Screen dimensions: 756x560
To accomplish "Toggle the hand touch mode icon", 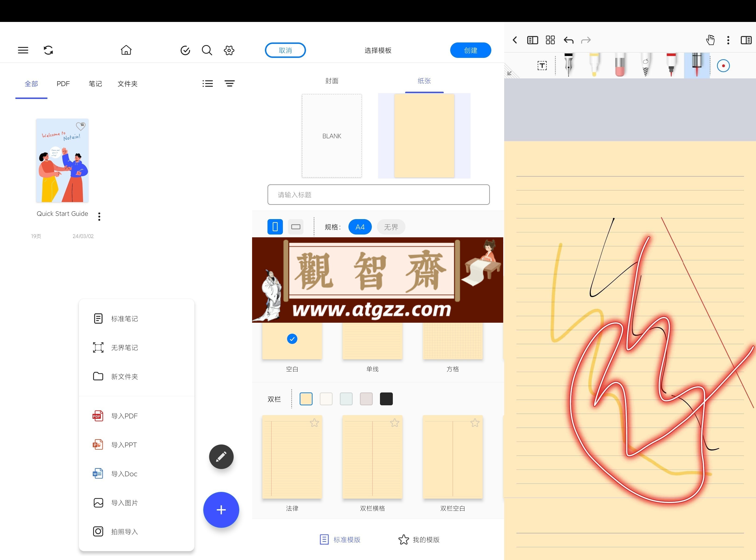I will point(710,40).
